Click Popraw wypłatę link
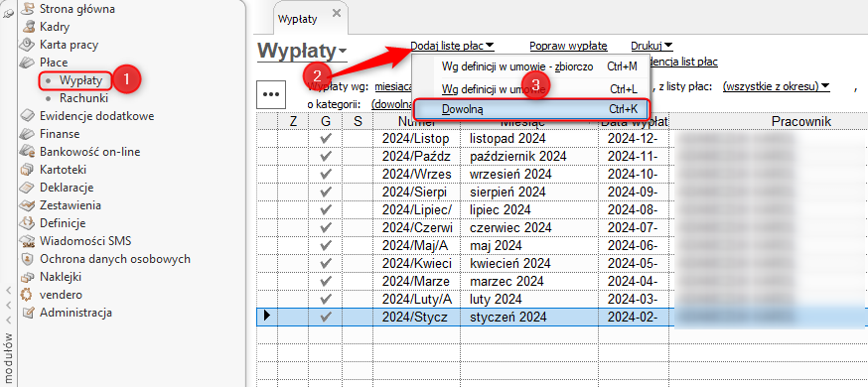Viewport: 868px width, 387px height. (568, 46)
